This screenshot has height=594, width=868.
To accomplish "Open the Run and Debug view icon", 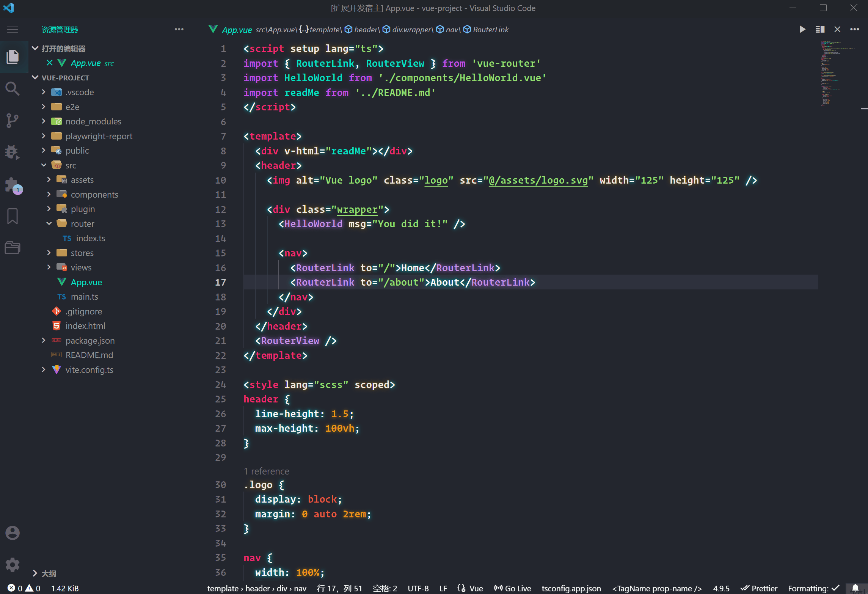I will pyautogui.click(x=13, y=152).
